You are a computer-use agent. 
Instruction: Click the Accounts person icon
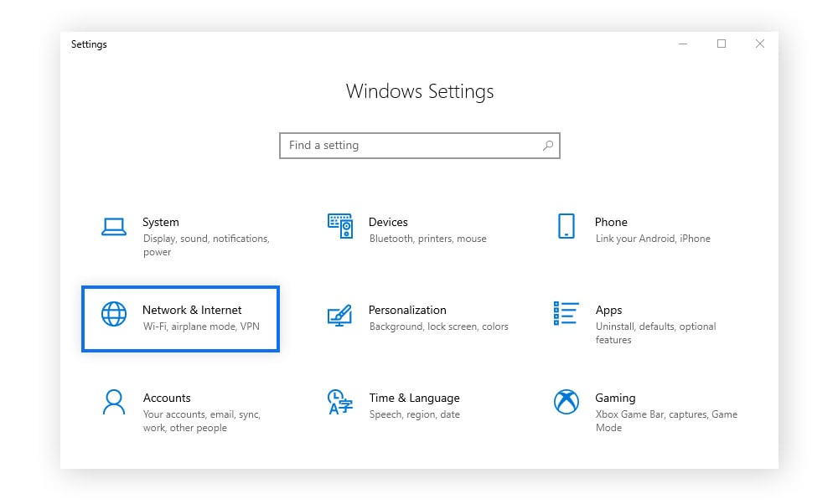tap(114, 402)
